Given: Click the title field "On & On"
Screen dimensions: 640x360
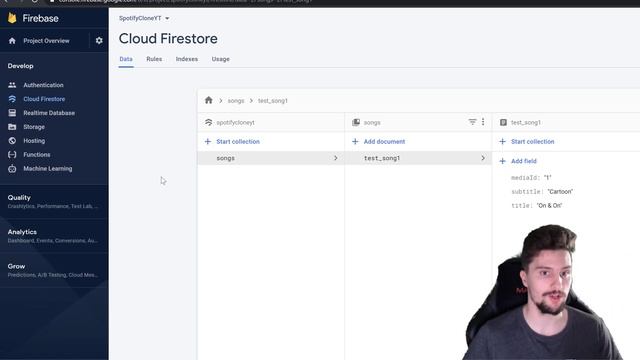Looking at the screenshot, I should point(549,205).
